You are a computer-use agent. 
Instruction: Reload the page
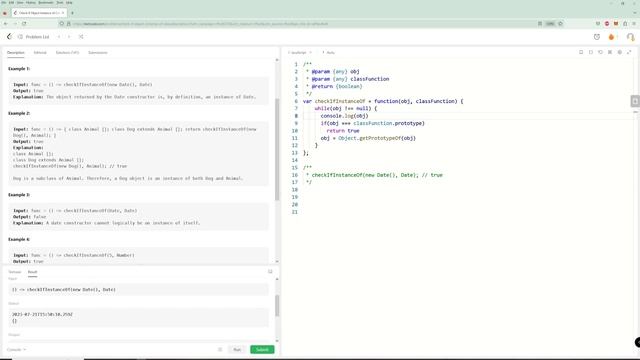pyautogui.click(x=24, y=24)
